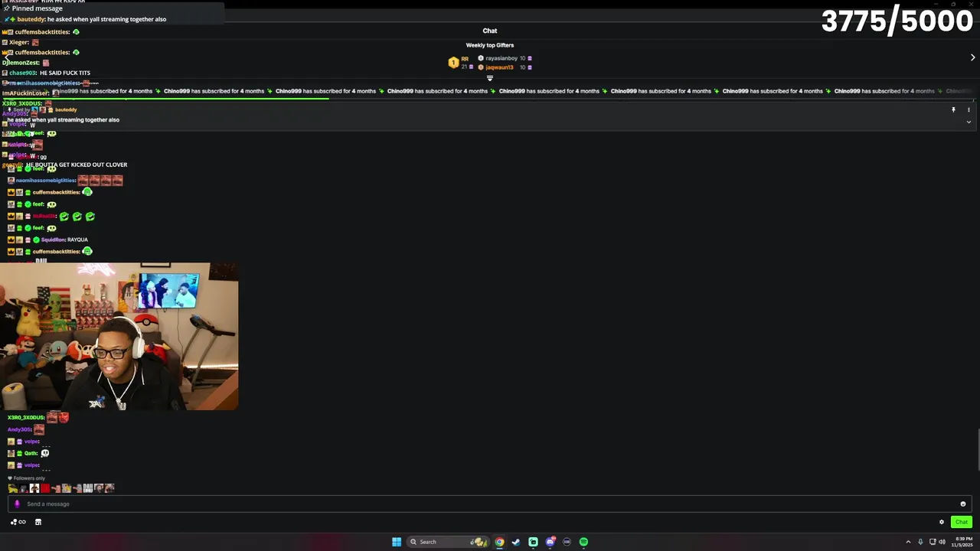
Task: Click the purple chat identity icon
Action: 17,504
